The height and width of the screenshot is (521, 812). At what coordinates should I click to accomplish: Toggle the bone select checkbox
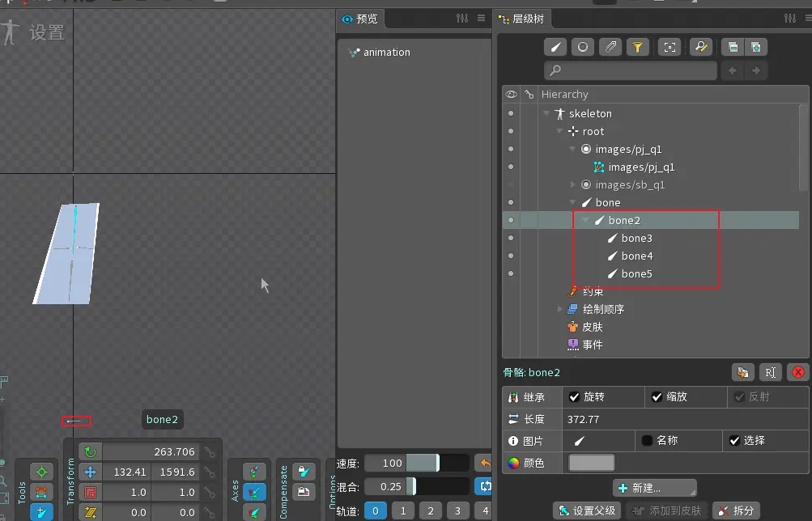point(734,440)
